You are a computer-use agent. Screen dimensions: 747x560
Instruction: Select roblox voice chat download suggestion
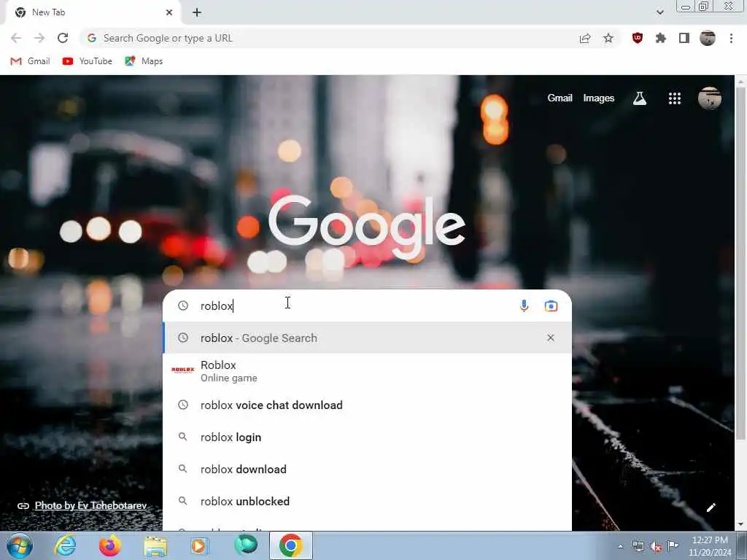coord(367,405)
